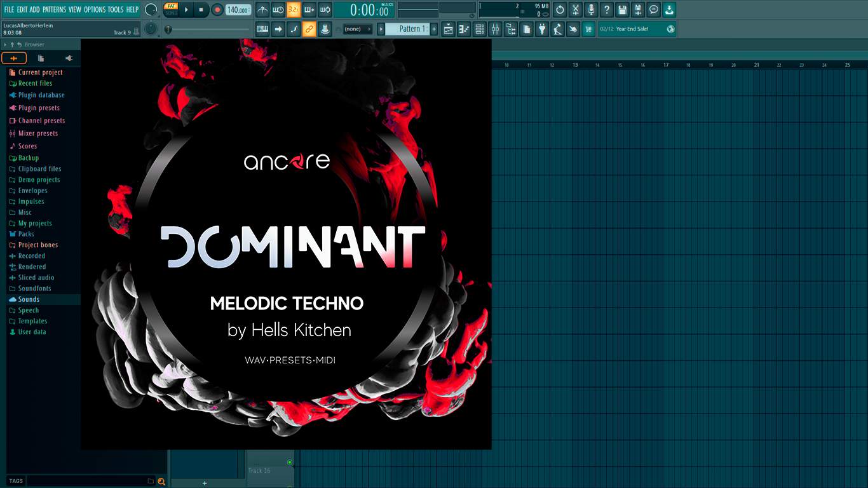Open the HELP menu
868x488 pixels.
click(132, 10)
